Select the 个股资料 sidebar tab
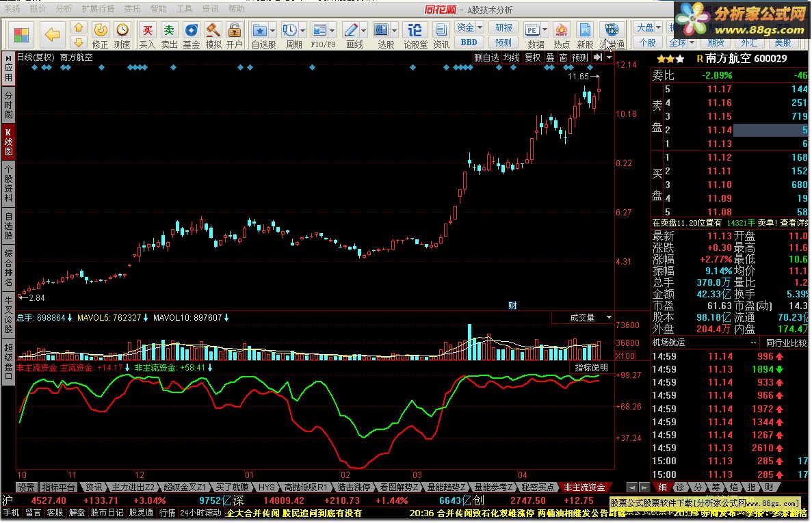Image resolution: width=812 pixels, height=523 pixels. click(x=8, y=184)
